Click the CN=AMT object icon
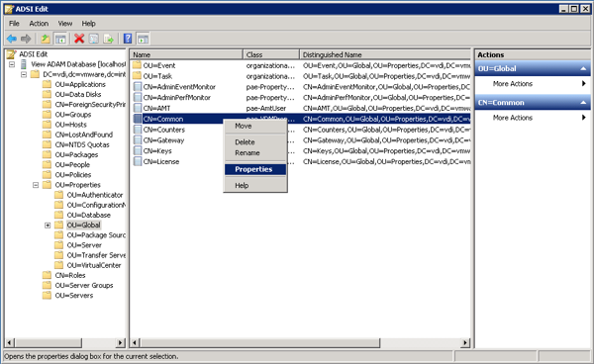Viewport: 594px width, 364px height. point(138,108)
